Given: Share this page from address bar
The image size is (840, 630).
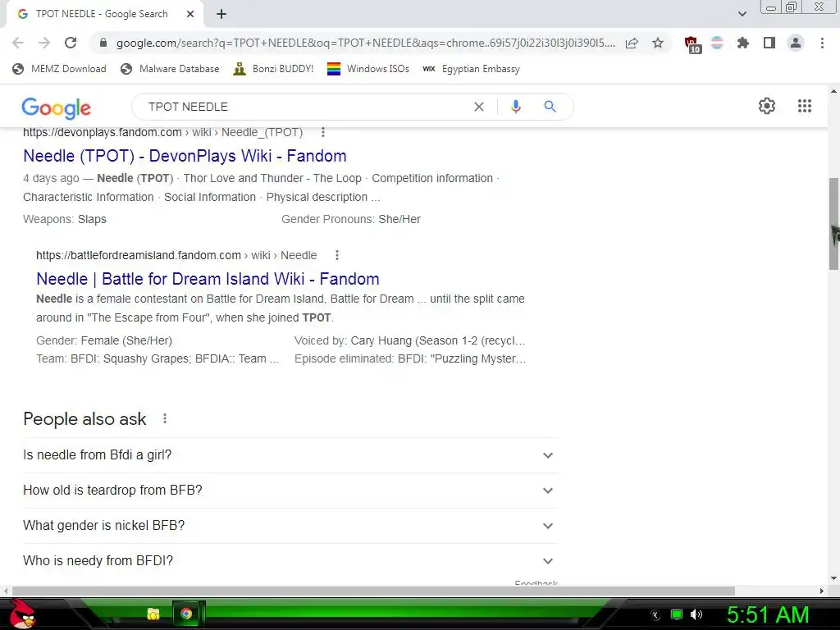Looking at the screenshot, I should (x=632, y=43).
